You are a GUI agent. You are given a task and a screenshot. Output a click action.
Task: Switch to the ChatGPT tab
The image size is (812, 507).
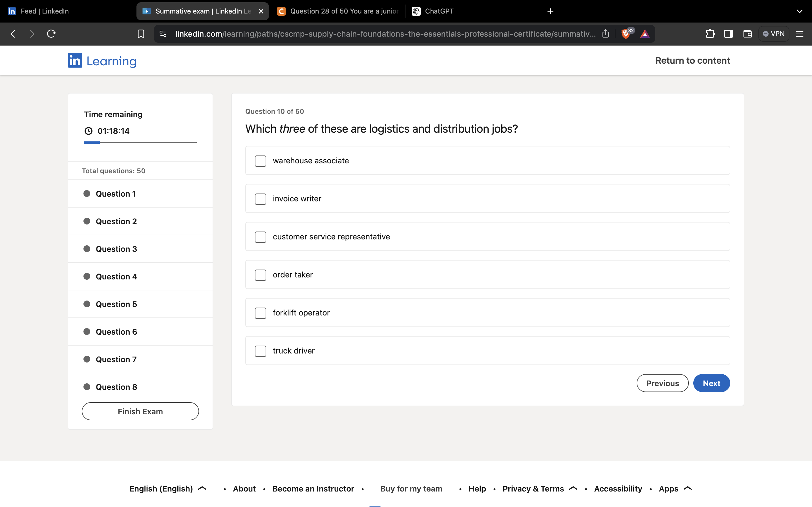(439, 11)
